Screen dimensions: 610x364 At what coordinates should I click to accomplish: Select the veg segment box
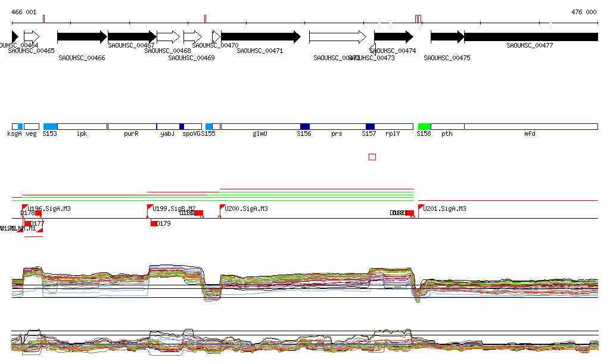pyautogui.click(x=32, y=127)
